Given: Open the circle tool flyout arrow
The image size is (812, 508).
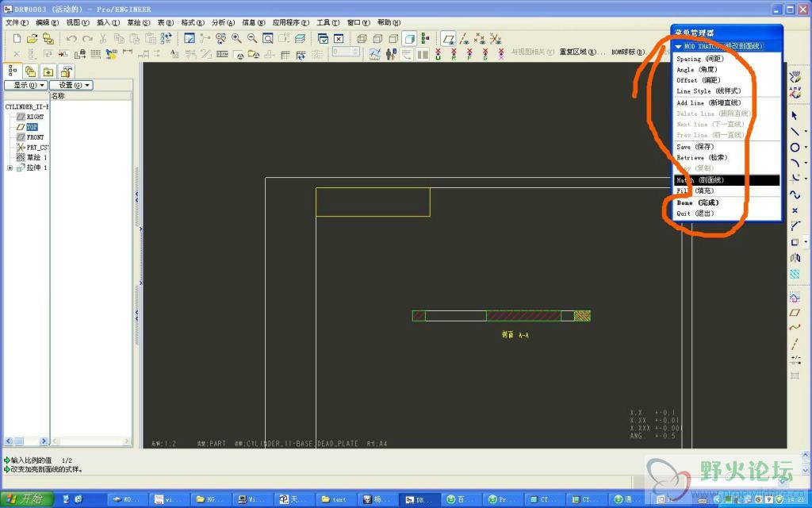Looking at the screenshot, I should point(806,148).
